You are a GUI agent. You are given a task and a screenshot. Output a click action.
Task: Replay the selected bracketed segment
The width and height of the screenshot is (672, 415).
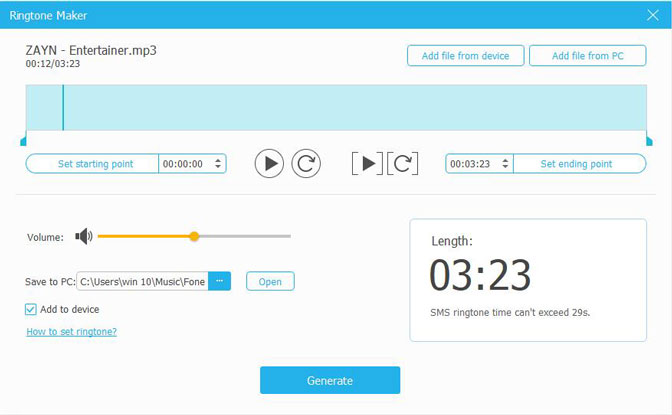pos(402,163)
